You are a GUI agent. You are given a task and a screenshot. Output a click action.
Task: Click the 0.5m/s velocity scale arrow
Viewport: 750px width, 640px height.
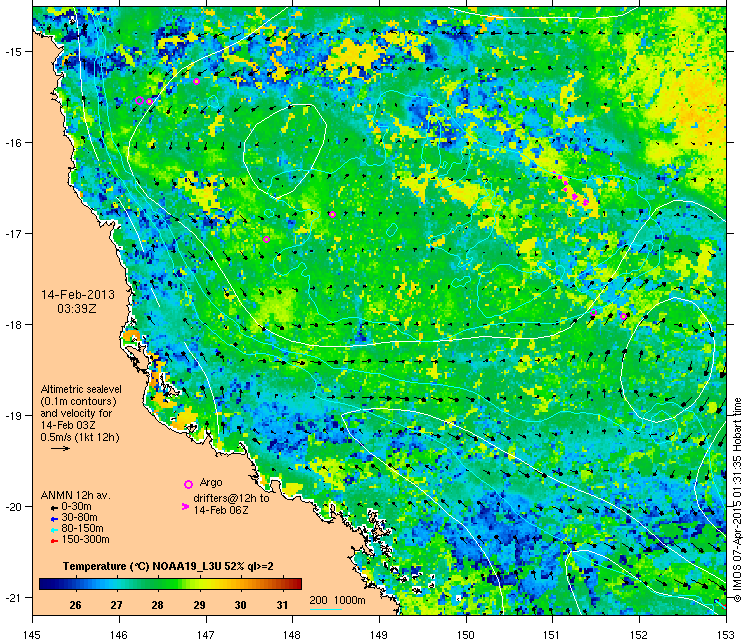(61, 448)
